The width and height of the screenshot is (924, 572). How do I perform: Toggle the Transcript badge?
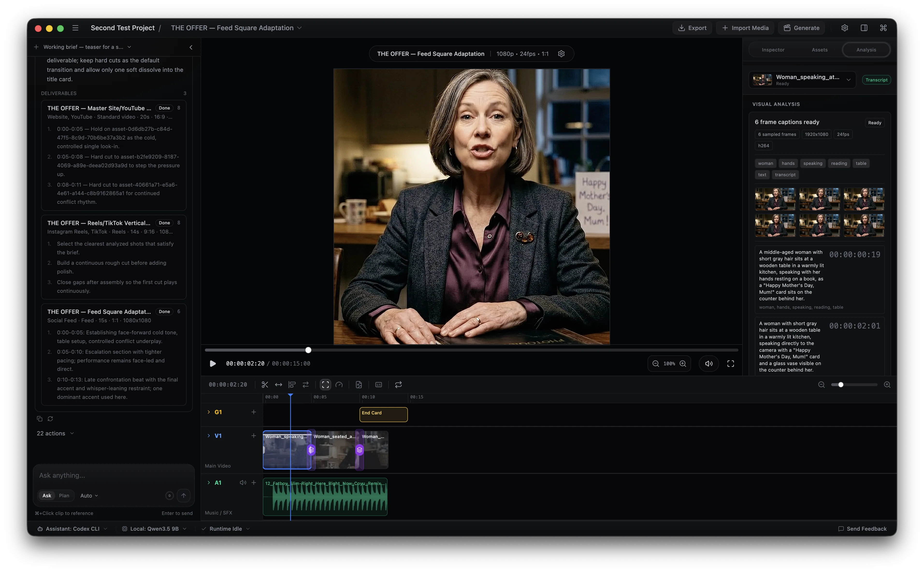tap(876, 80)
